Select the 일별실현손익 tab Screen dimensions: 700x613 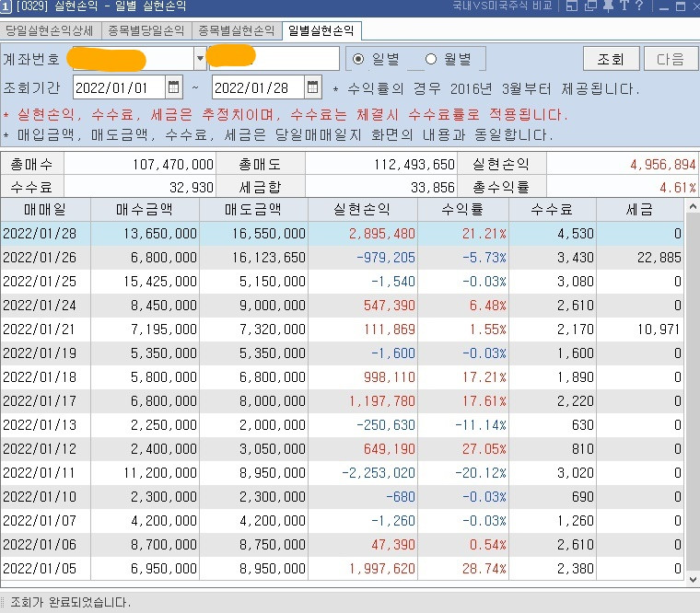click(x=321, y=30)
